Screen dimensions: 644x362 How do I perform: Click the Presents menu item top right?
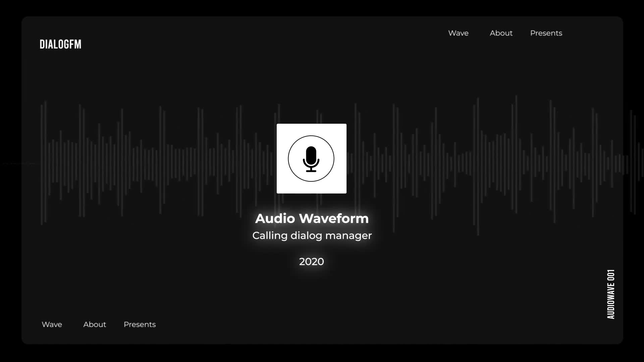(x=546, y=33)
